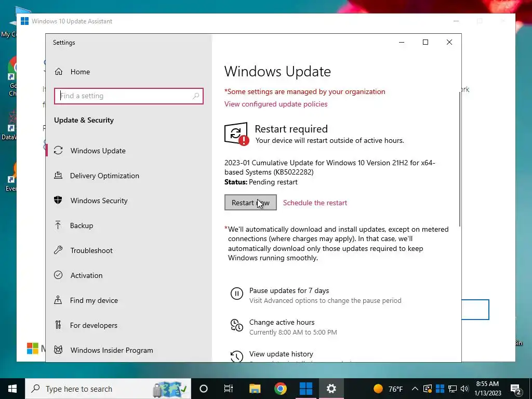This screenshot has height=399, width=532.
Task: Click the Settings gear taskbar icon
Action: click(x=331, y=389)
